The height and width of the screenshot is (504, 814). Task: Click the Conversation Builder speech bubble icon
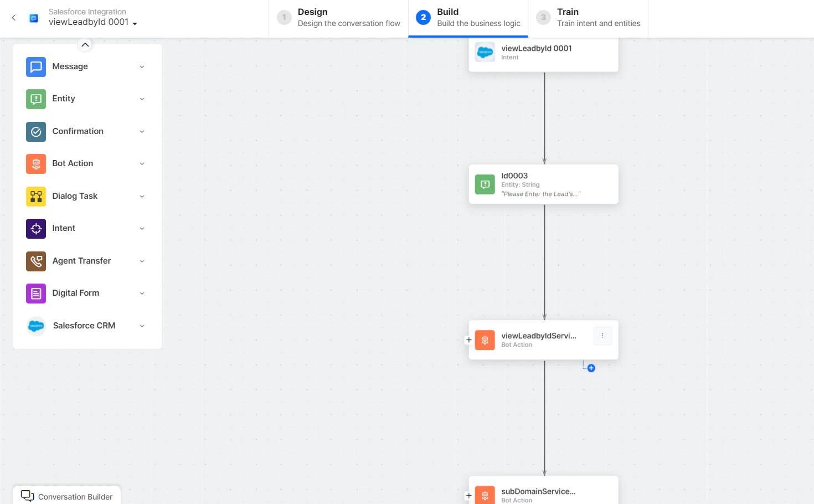28,495
